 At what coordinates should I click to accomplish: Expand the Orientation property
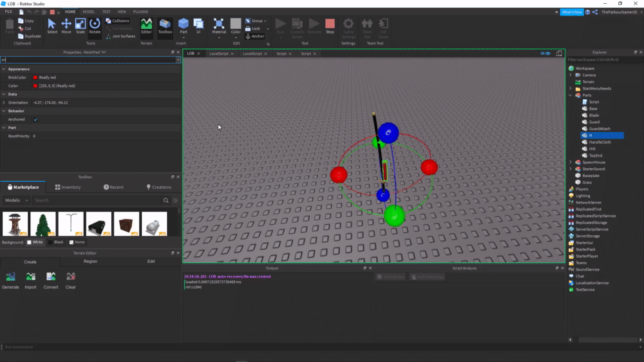4,102
